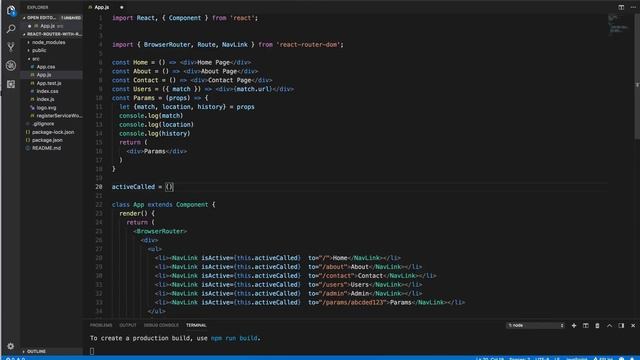Open App.test.js file
Image resolution: width=640 pixels, height=360 pixels.
click(x=49, y=83)
